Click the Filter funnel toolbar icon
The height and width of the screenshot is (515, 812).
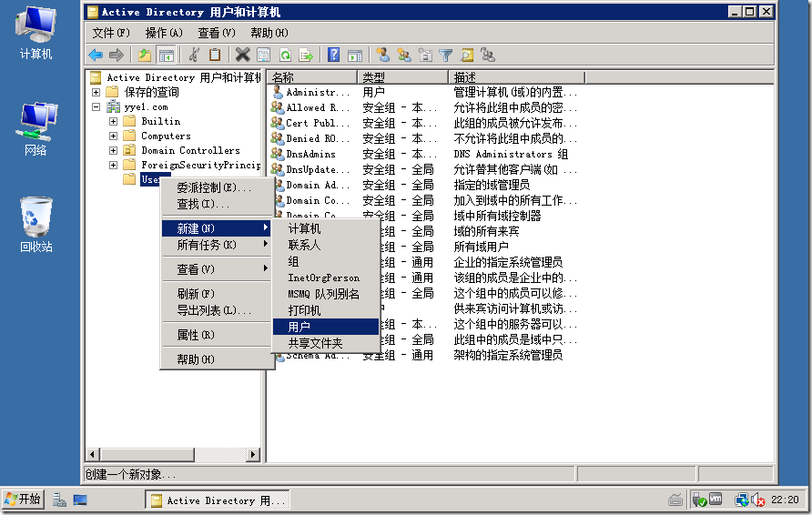coord(446,55)
